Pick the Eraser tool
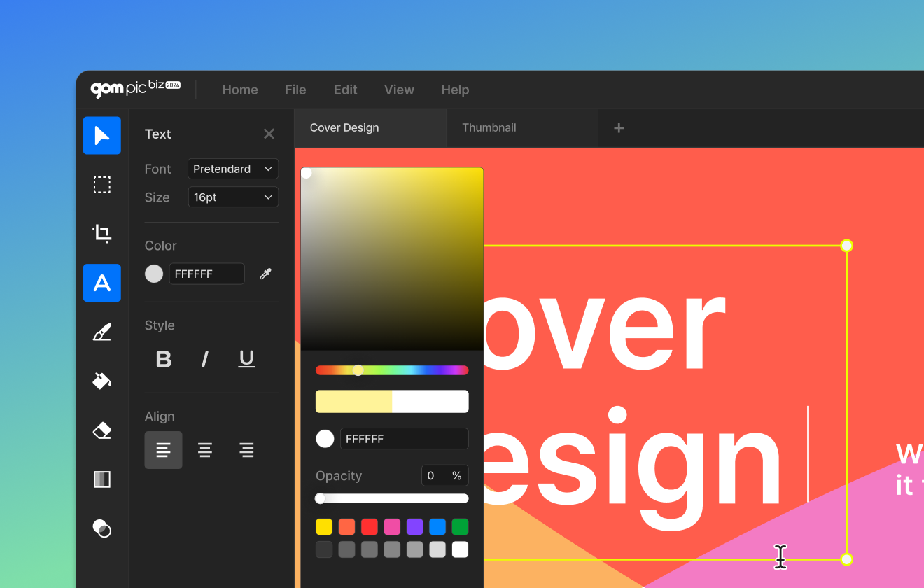The width and height of the screenshot is (924, 588). click(102, 430)
